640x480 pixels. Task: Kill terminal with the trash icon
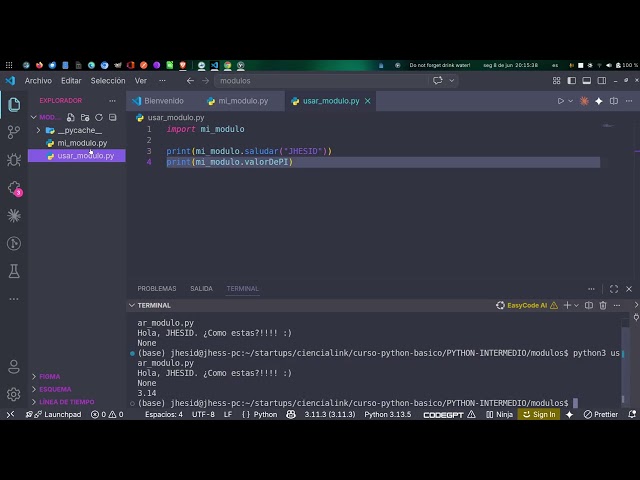pos(603,305)
